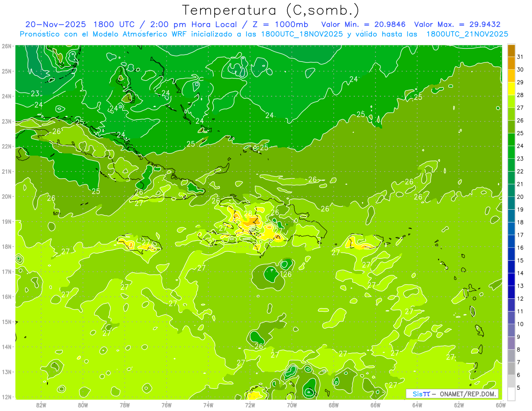Screen dimensions: 532x411
Task: Pick the brown-orange band above 31
Action: (x=512, y=51)
